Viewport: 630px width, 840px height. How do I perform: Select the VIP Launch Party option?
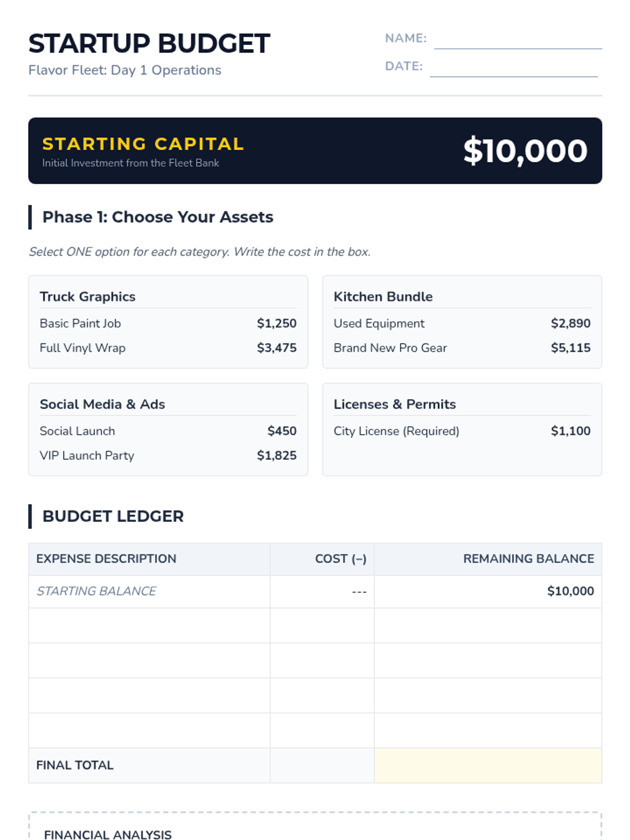168,455
